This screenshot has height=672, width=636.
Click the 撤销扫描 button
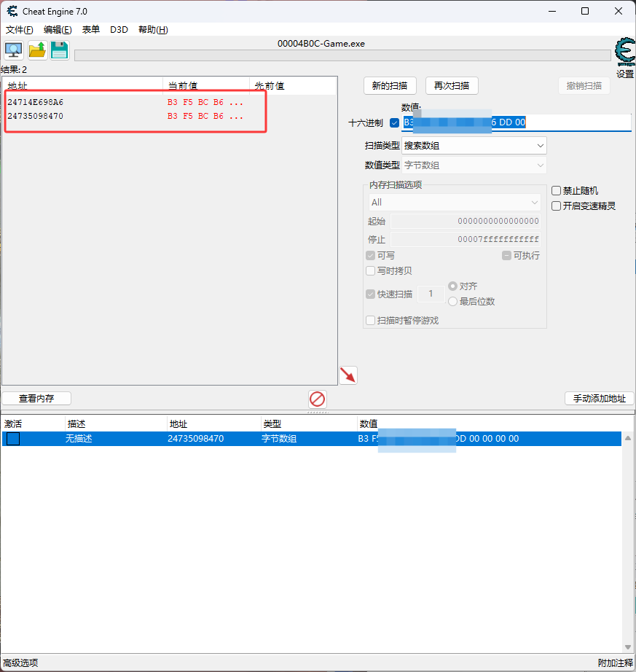584,86
